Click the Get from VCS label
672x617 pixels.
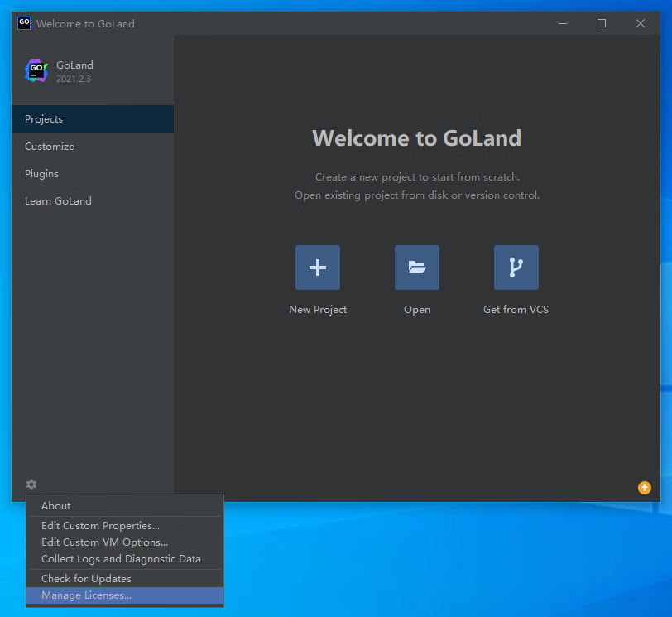(x=516, y=310)
